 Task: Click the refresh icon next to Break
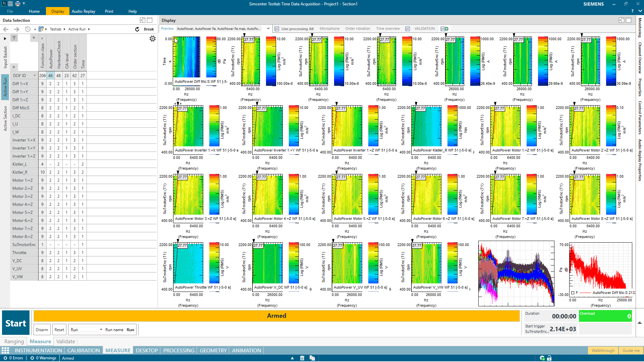(x=137, y=29)
